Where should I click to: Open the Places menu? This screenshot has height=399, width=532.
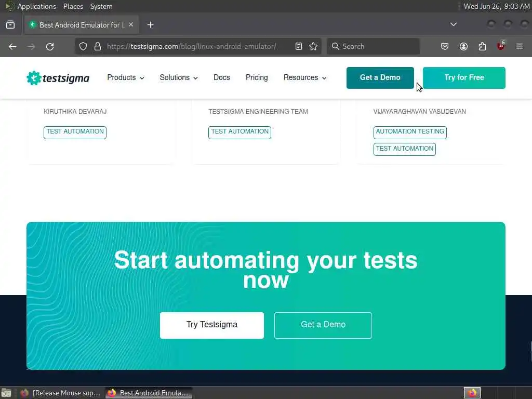[x=73, y=6]
